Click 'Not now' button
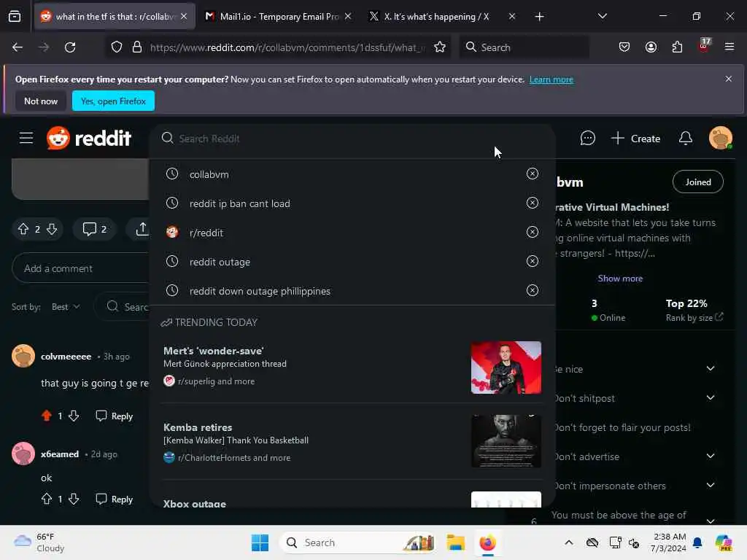747x560 pixels. (41, 101)
